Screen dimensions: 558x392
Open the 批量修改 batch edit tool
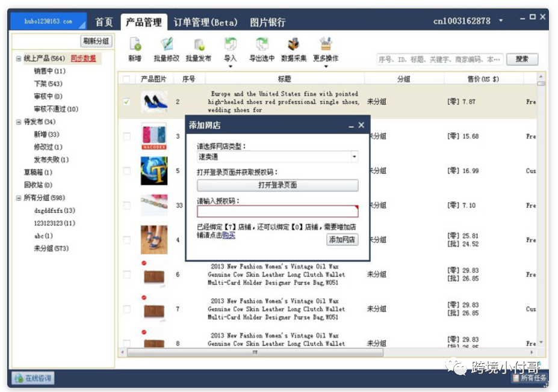166,44
